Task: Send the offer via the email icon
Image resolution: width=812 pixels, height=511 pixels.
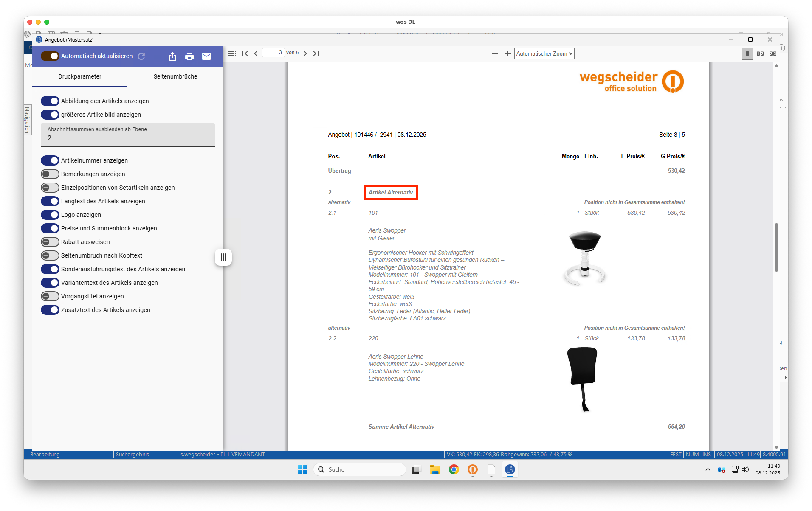Action: tap(206, 56)
